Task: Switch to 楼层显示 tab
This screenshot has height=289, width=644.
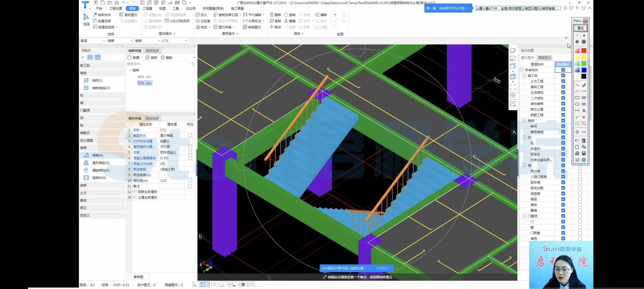Action: point(544,58)
